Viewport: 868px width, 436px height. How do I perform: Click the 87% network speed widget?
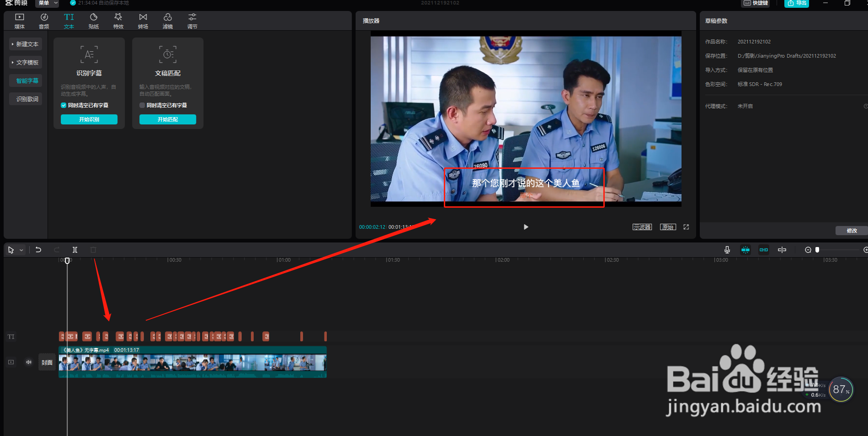click(841, 389)
